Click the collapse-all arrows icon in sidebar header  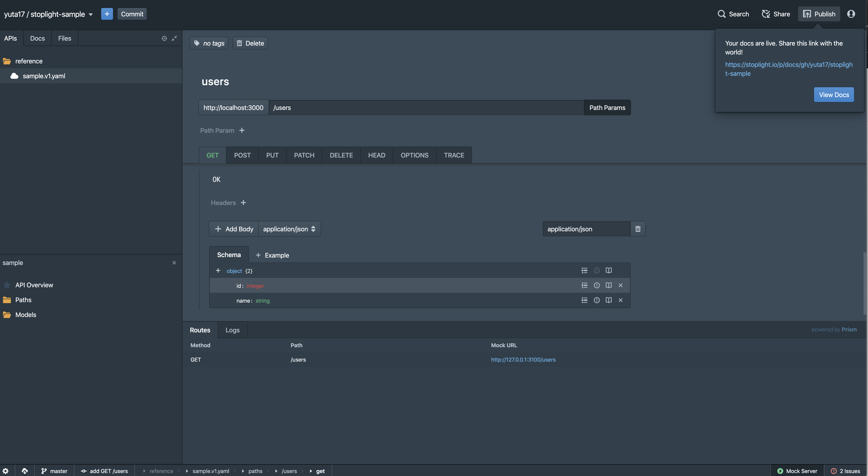tap(174, 38)
